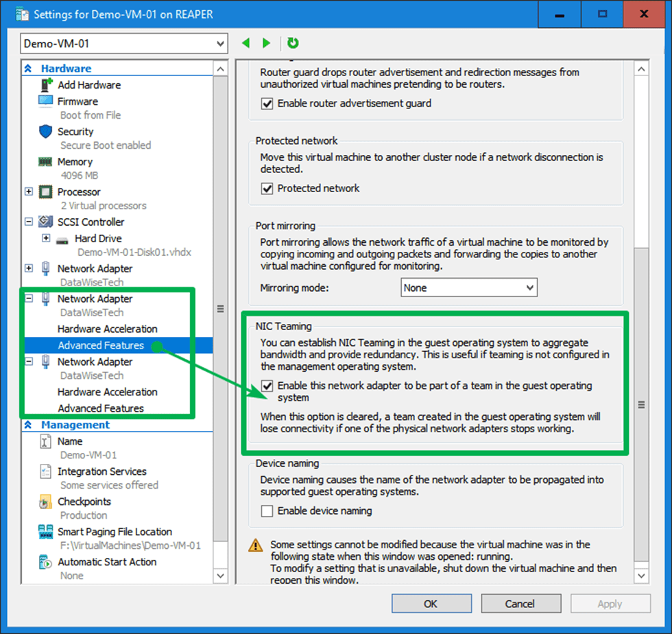Viewport: 672px width, 634px height.
Task: Click the green refresh icon
Action: 293,43
